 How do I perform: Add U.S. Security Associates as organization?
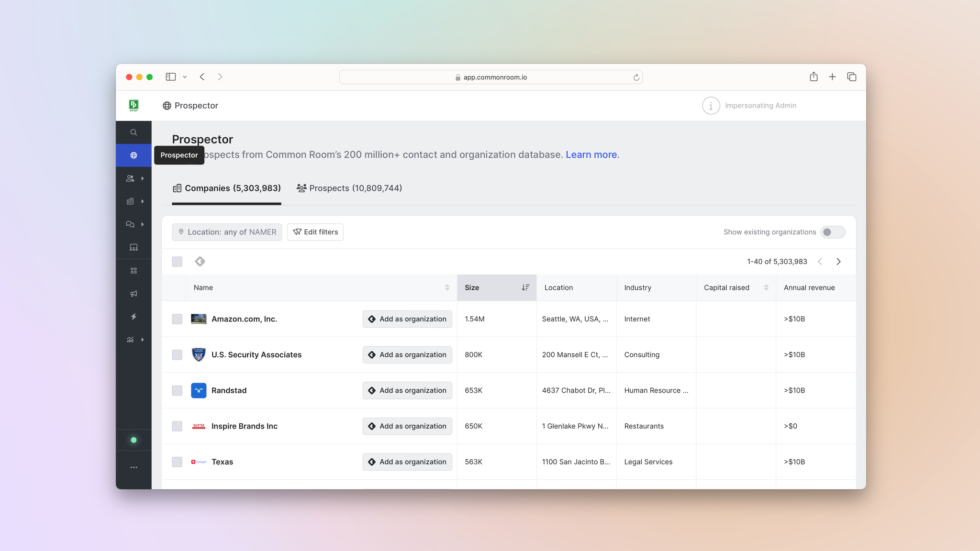point(407,355)
